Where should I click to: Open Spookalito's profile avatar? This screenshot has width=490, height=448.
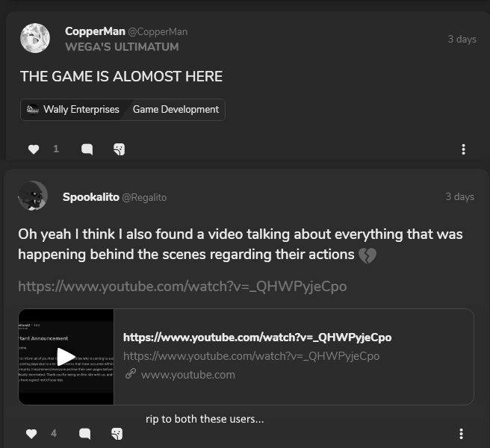click(33, 196)
